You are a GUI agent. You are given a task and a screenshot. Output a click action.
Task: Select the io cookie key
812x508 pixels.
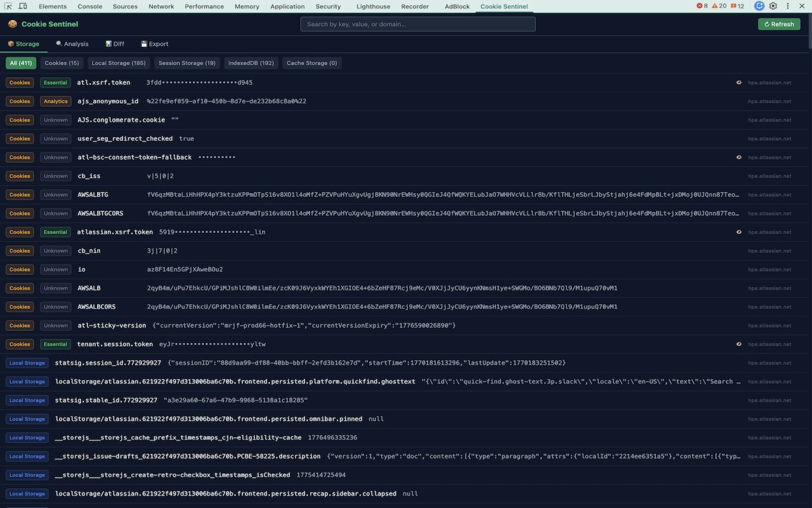point(81,269)
